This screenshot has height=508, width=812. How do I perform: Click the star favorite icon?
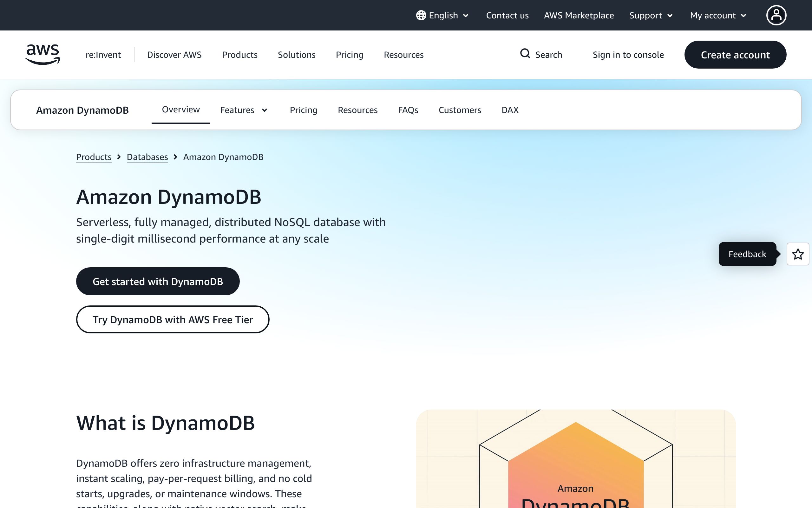coord(798,254)
